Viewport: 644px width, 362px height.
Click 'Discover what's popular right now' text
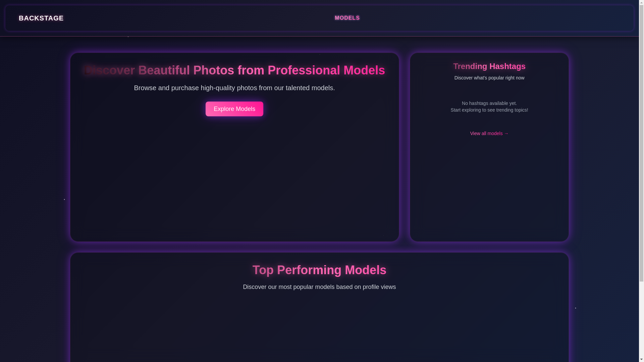pos(489,78)
